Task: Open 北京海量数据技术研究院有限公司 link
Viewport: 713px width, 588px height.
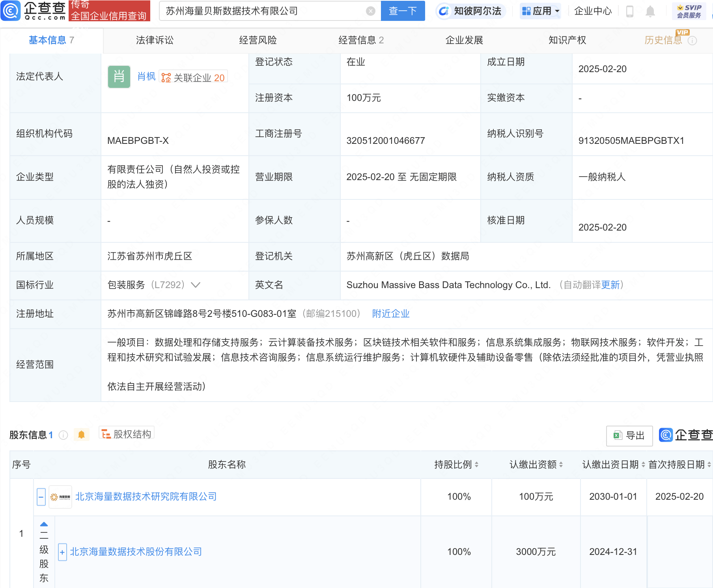Action: click(x=146, y=497)
